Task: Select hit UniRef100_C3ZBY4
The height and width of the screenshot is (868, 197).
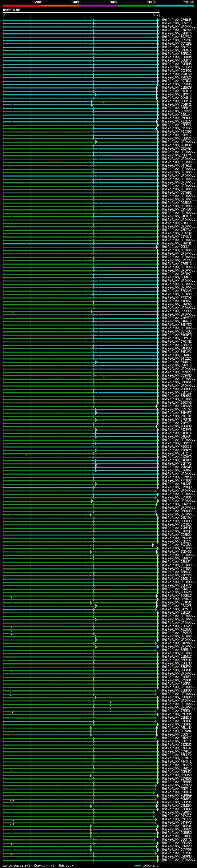Action: [x=177, y=477]
